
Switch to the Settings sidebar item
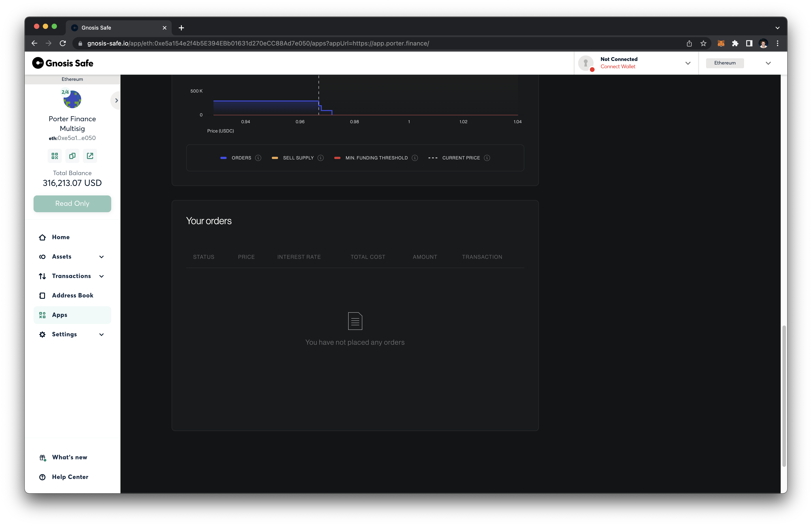coord(64,334)
